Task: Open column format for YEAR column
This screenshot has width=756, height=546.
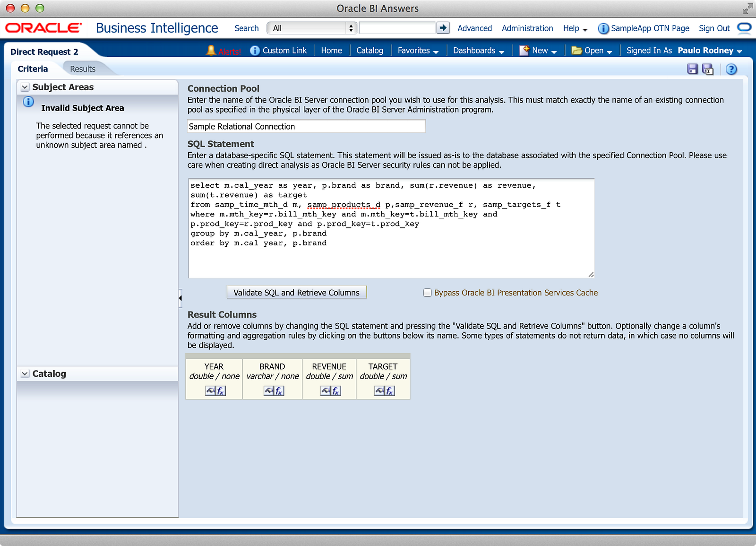Action: point(210,391)
